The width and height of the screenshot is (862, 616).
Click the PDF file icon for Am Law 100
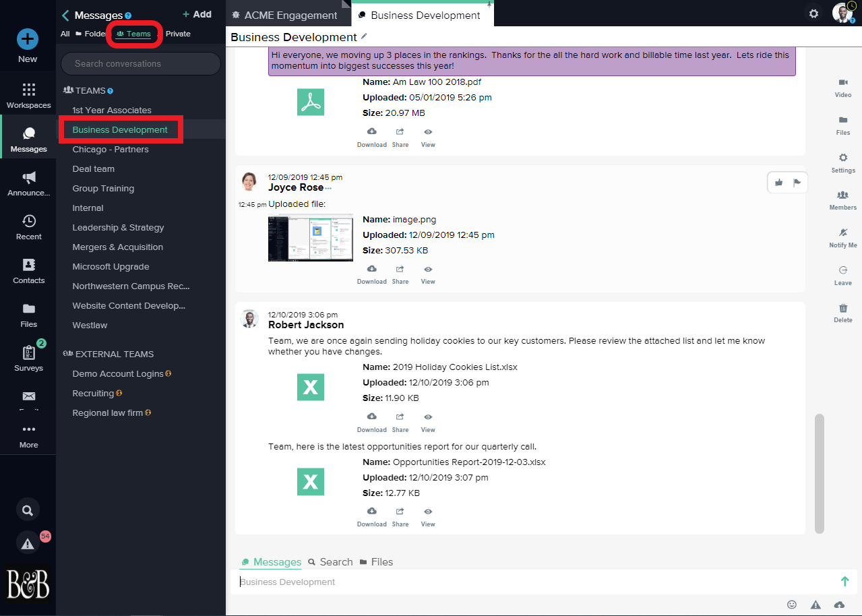[311, 102]
